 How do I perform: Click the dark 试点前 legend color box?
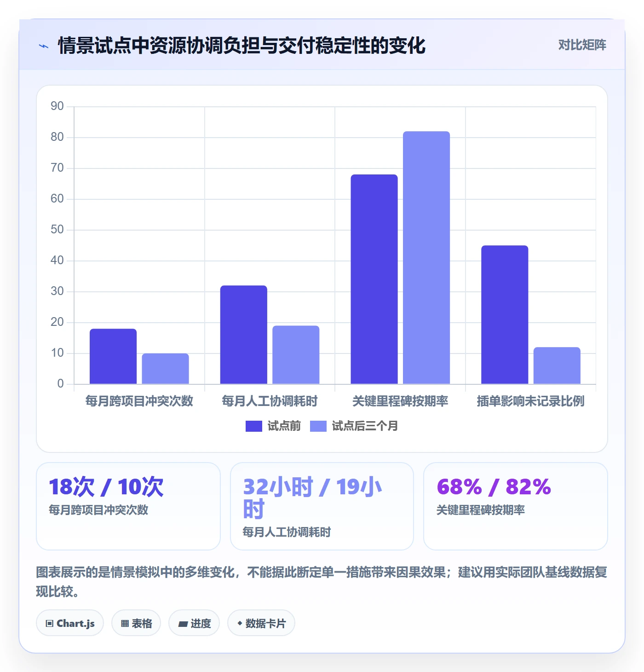click(x=254, y=426)
